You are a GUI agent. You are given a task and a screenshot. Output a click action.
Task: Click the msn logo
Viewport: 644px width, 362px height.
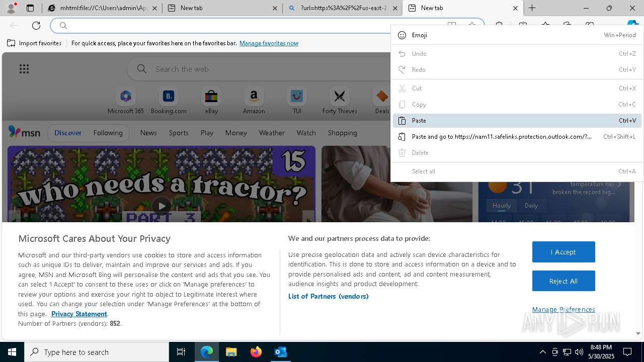(24, 132)
